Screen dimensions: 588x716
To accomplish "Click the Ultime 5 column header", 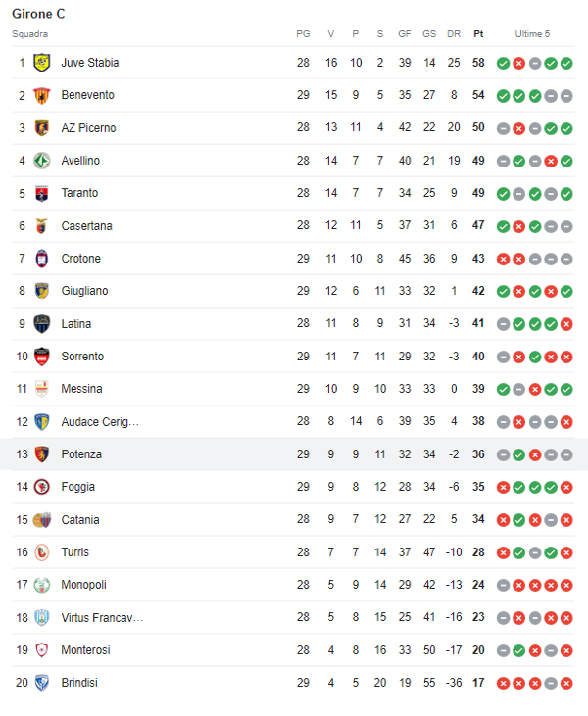I will [x=534, y=34].
